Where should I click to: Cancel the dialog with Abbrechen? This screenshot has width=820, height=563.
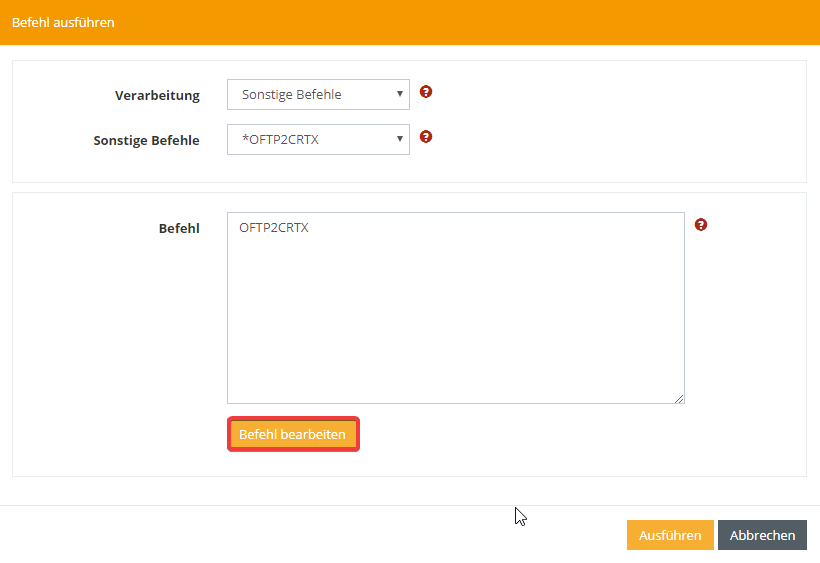click(x=762, y=535)
